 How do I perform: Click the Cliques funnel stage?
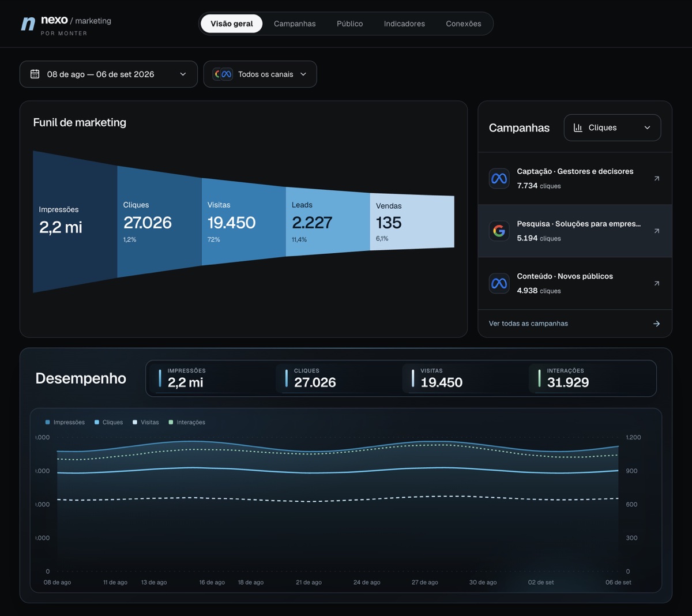[160, 222]
